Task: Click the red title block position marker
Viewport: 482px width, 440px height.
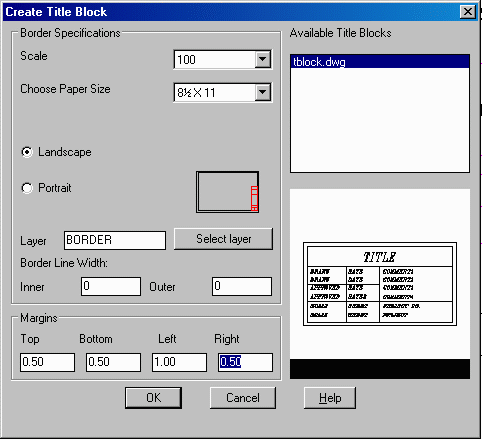Action: click(254, 199)
